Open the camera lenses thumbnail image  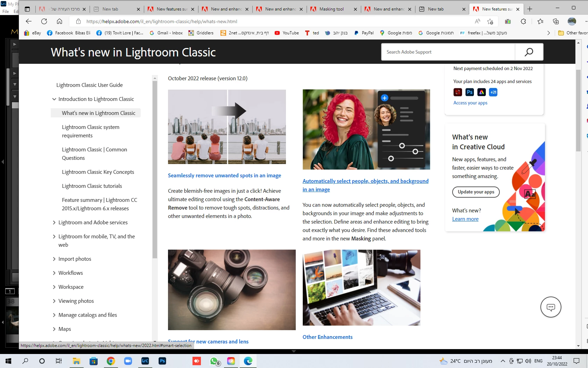point(232,290)
